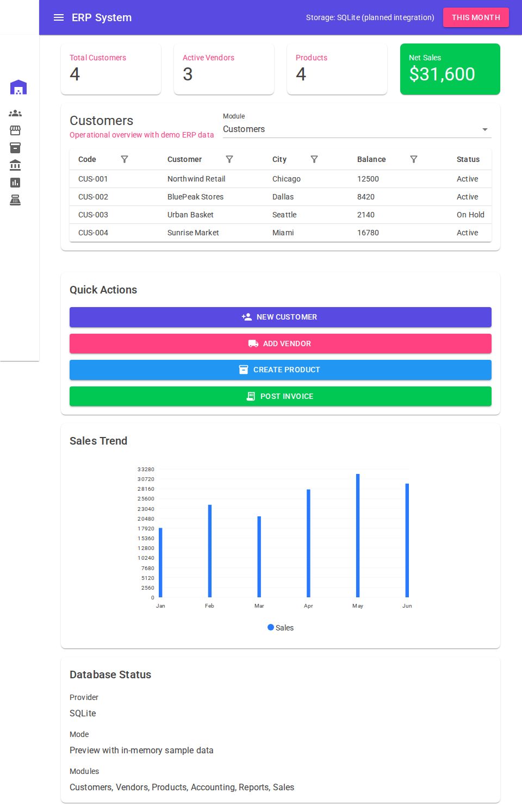522x812 pixels.
Task: Switch to the Active Vendors summary card
Action: pos(224,69)
